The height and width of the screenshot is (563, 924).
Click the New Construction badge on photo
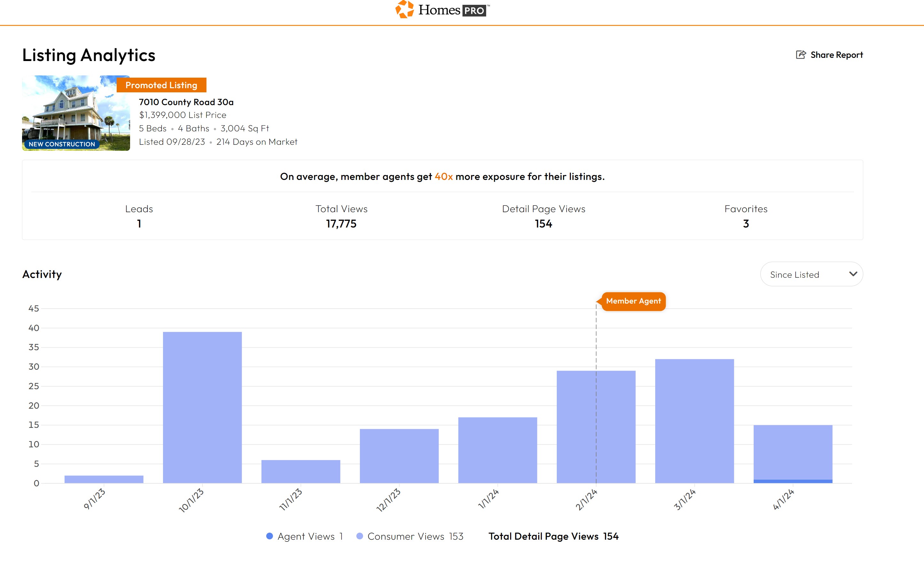coord(62,144)
